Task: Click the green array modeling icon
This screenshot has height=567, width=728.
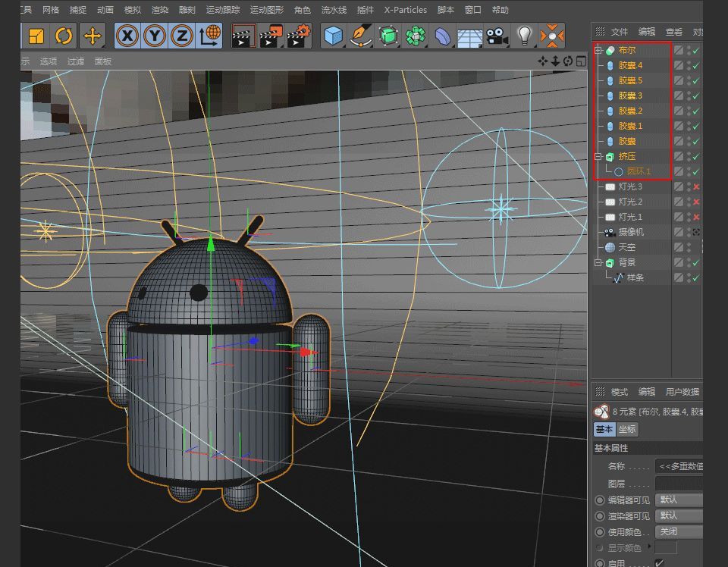Action: 416,36
